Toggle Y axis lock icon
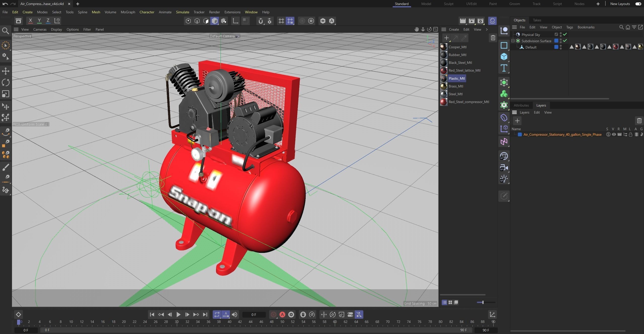The width and height of the screenshot is (644, 334). coord(39,21)
